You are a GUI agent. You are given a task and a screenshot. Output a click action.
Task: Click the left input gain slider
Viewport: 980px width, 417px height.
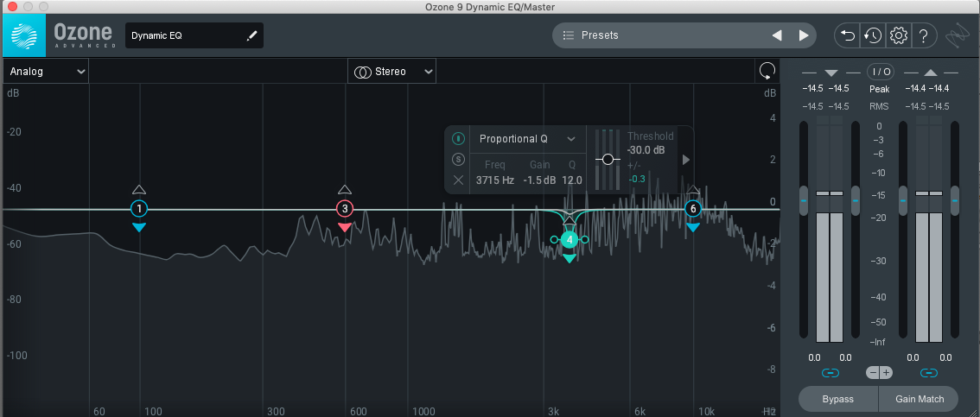[804, 201]
